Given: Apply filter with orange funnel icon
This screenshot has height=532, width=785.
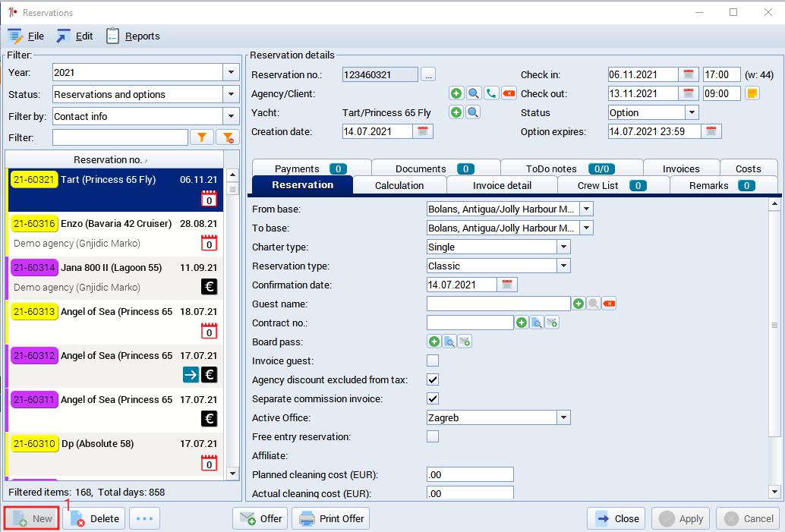Looking at the screenshot, I should click(202, 137).
